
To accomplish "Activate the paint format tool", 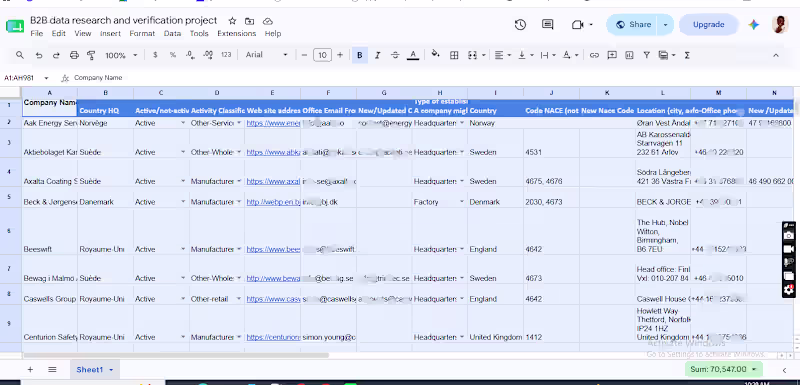I will coord(91,55).
